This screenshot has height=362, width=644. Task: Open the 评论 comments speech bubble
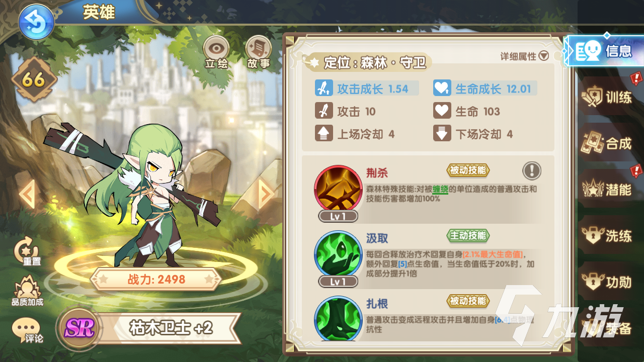(27, 330)
